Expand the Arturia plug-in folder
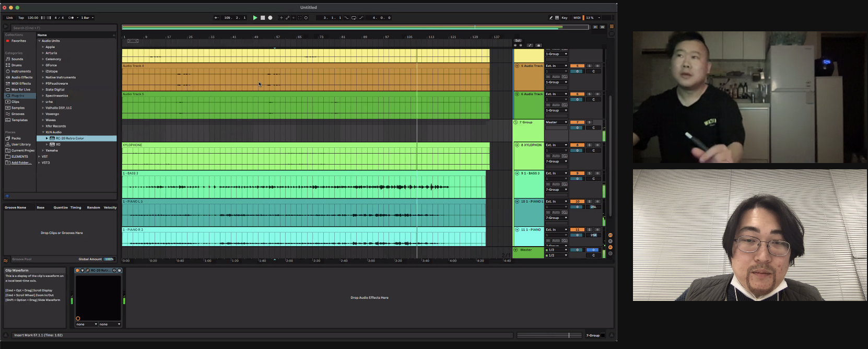 tap(43, 53)
